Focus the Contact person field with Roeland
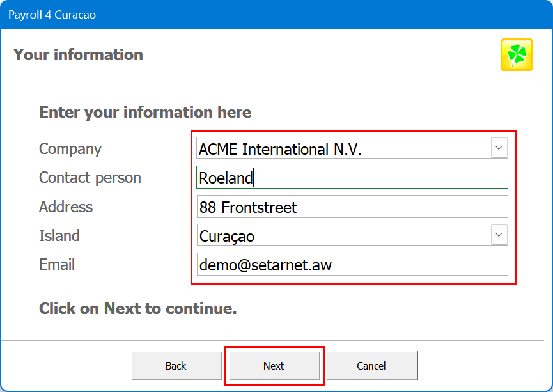The height and width of the screenshot is (392, 553). (x=352, y=178)
